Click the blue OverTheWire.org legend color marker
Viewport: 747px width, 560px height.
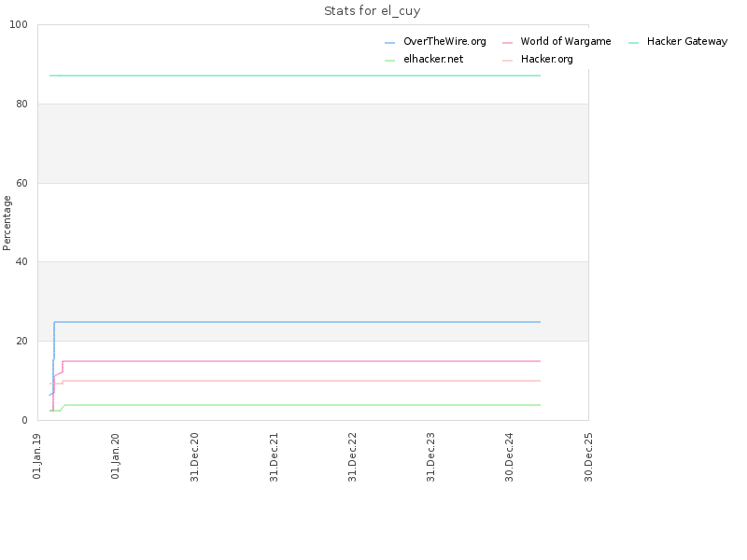coord(389,43)
